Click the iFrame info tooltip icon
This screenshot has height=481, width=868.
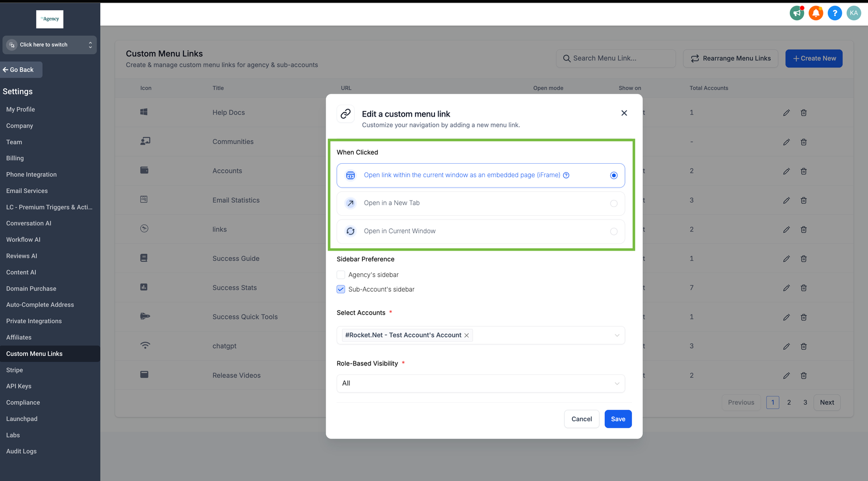[x=566, y=175]
